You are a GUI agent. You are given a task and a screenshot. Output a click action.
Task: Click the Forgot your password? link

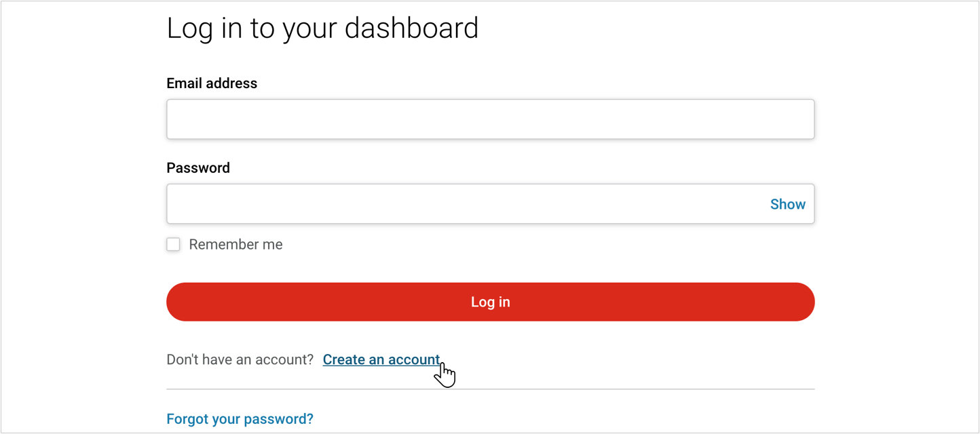coord(240,419)
